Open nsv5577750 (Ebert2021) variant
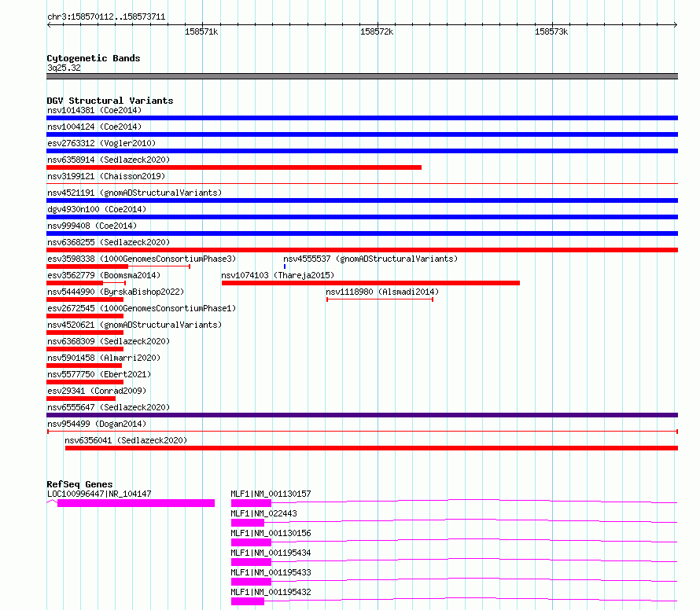This screenshot has width=700, height=610. (x=99, y=374)
